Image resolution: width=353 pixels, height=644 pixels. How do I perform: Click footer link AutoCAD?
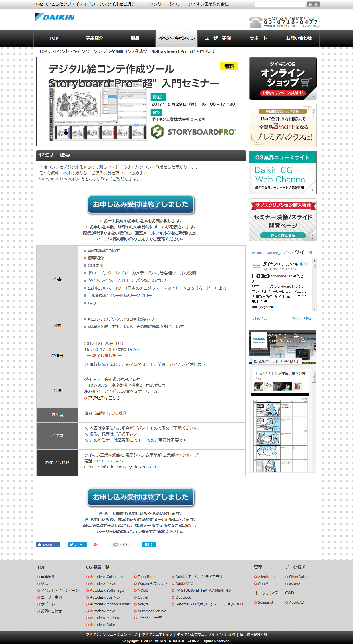tap(296, 603)
